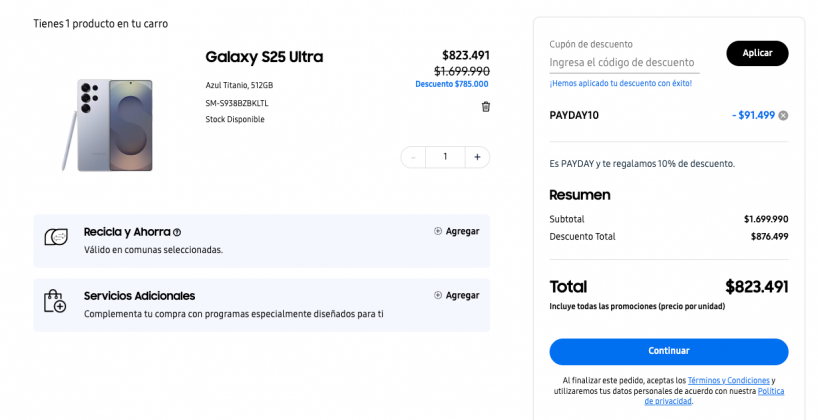
Task: Click the Recicla y Ahorra recycle icon
Action: (x=56, y=237)
